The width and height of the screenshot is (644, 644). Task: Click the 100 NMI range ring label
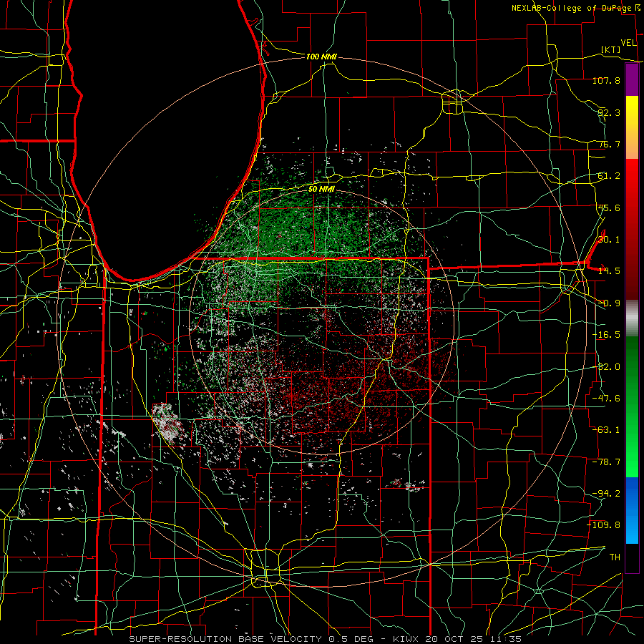point(321,57)
